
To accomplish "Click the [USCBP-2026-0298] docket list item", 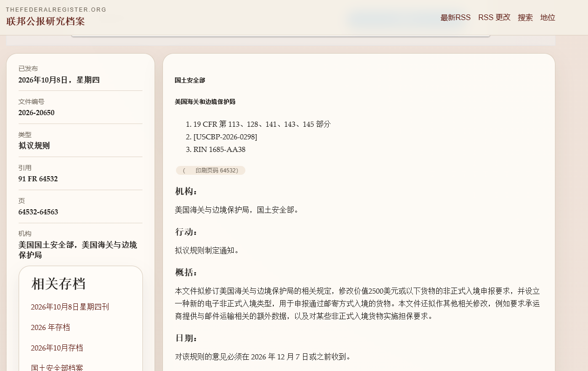I will coord(225,137).
